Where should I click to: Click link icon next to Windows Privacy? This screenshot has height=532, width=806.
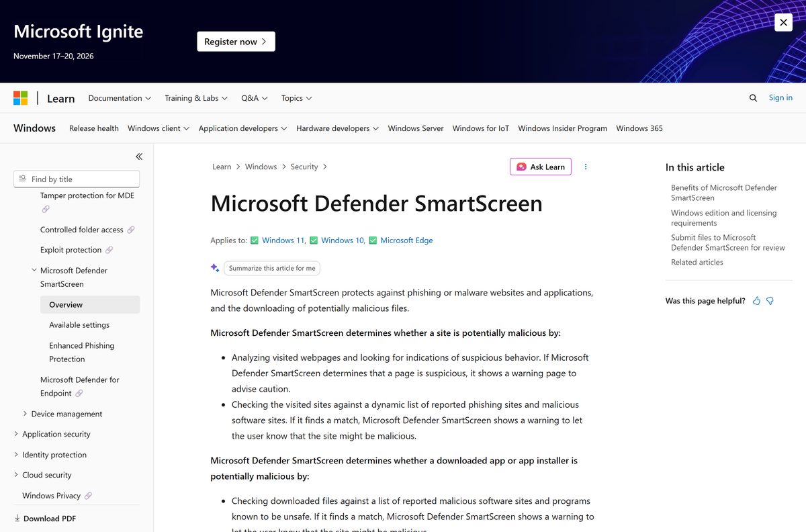tap(88, 496)
